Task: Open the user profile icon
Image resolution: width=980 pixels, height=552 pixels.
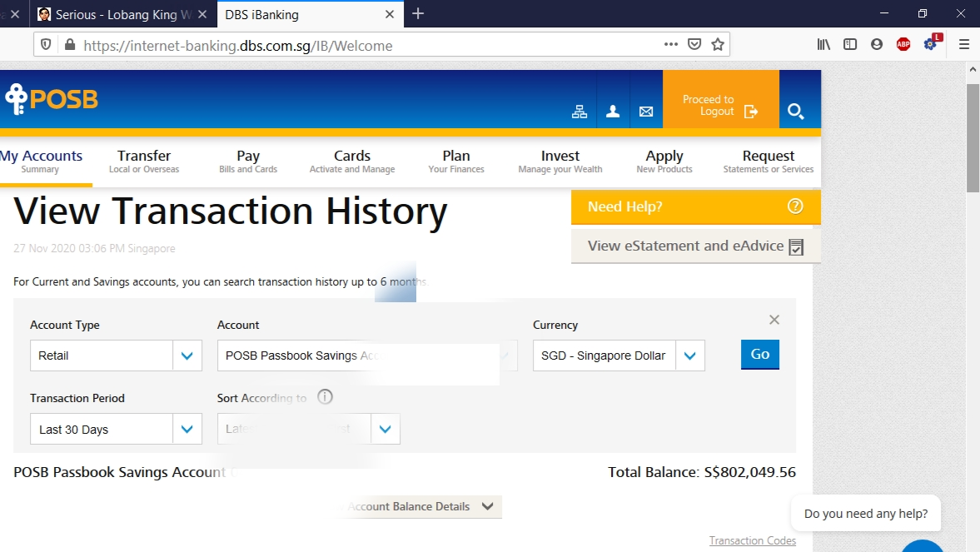Action: [x=613, y=112]
